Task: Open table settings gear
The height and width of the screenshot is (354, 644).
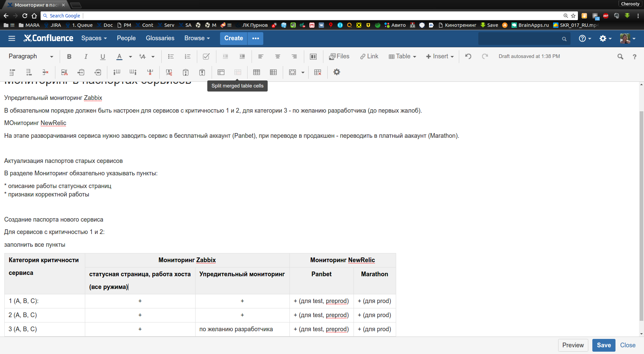Action: [x=337, y=72]
